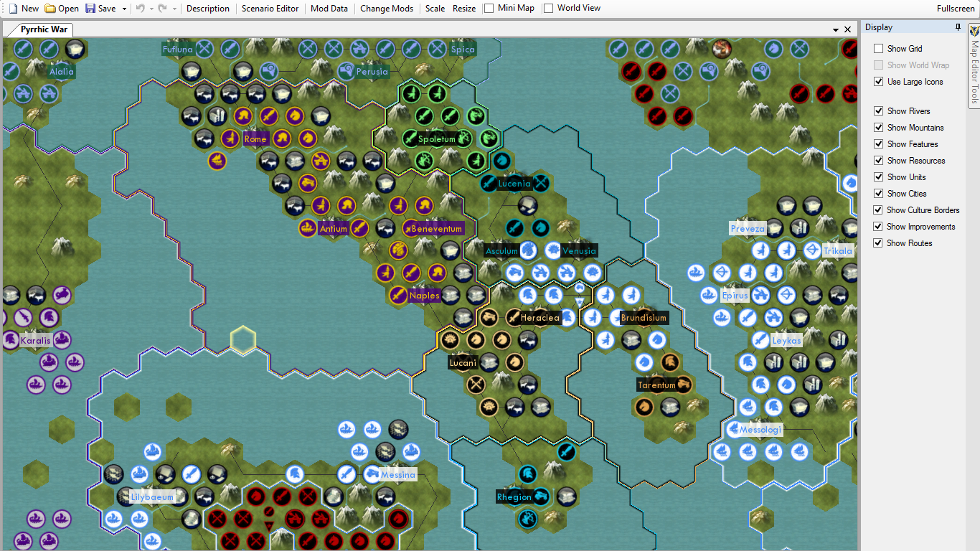
Task: Switch to the Pyrrhic War tab
Action: 44,29
